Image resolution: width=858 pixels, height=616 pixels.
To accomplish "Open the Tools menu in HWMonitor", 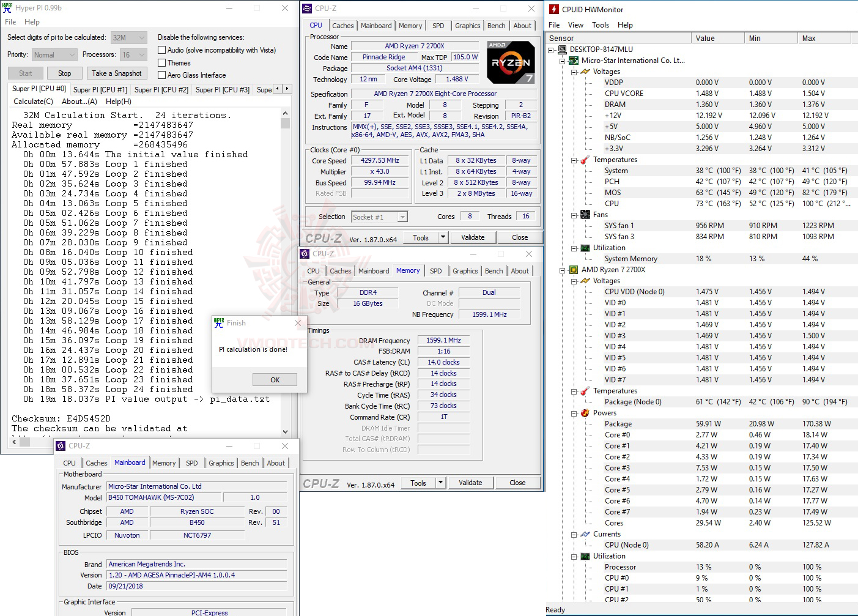I will 600,24.
